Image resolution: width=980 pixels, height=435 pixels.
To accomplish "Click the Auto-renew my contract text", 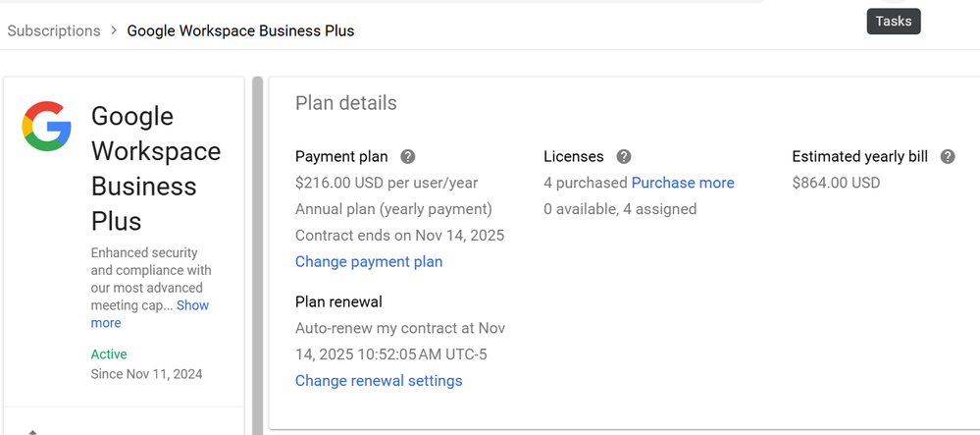I will click(x=400, y=341).
